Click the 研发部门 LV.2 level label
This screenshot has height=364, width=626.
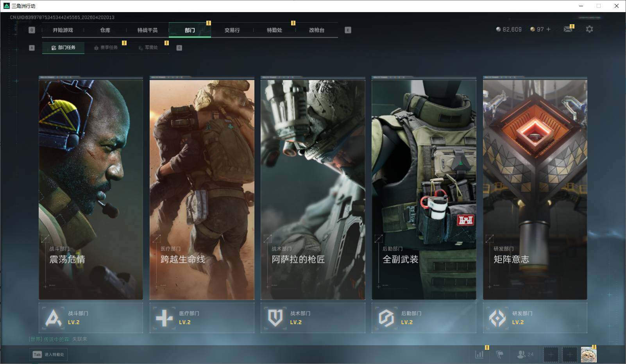[x=518, y=323]
